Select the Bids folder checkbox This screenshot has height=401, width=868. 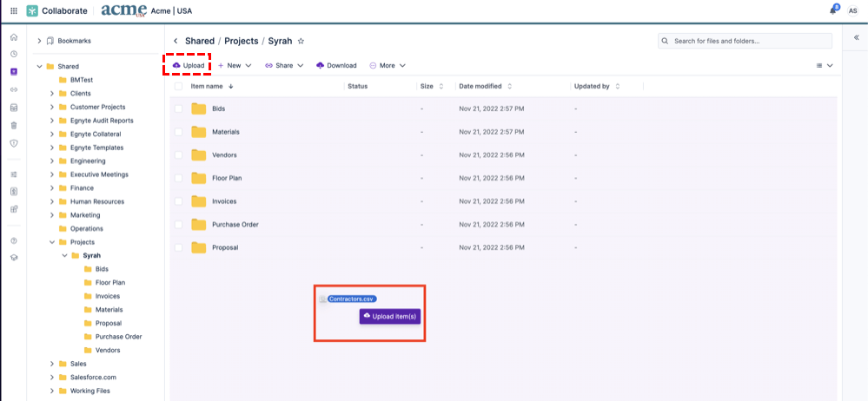(178, 108)
